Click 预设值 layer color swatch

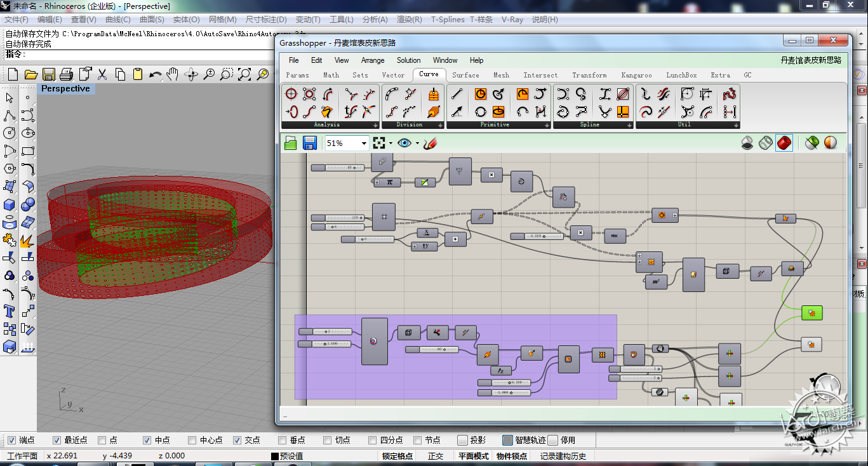pyautogui.click(x=275, y=456)
